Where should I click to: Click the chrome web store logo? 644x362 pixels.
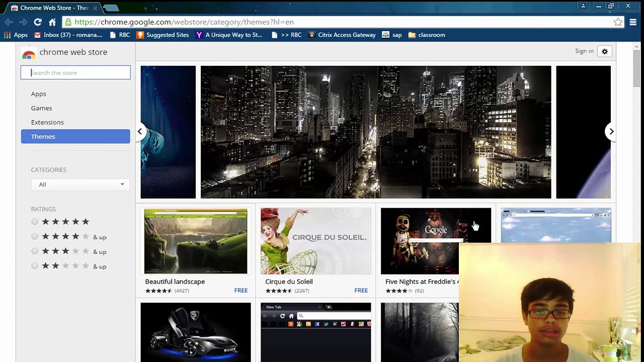64,52
